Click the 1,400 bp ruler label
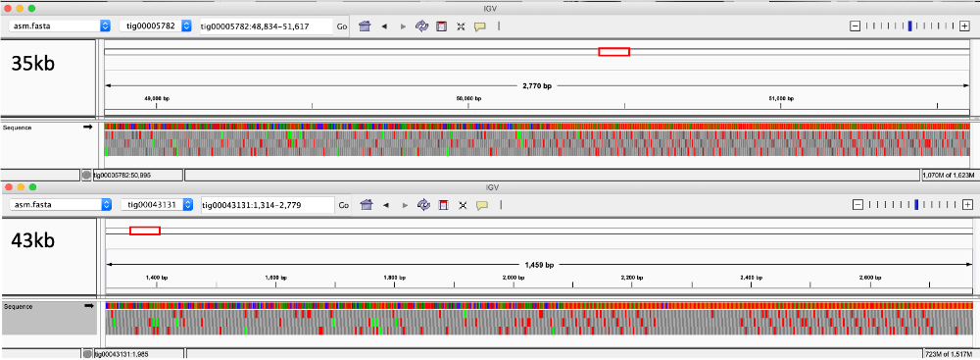980x360 pixels. [157, 277]
